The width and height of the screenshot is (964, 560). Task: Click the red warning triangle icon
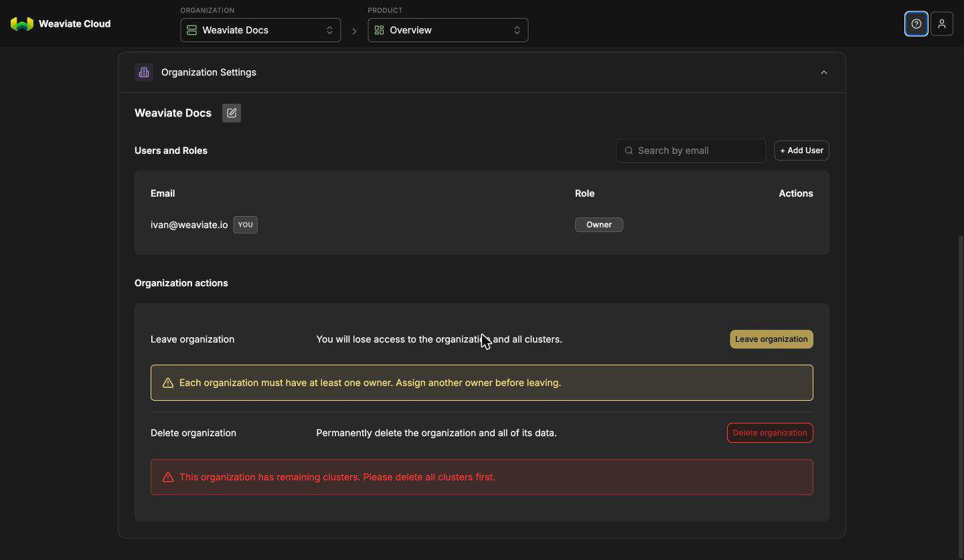[x=168, y=477]
